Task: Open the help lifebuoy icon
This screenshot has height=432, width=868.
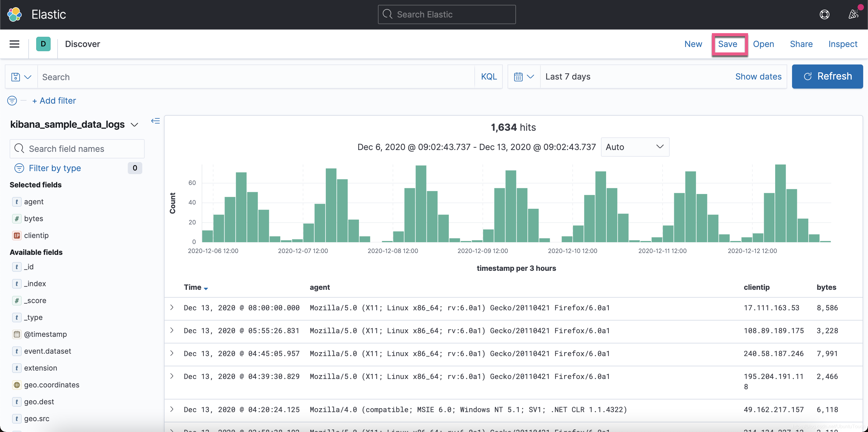Action: [824, 14]
